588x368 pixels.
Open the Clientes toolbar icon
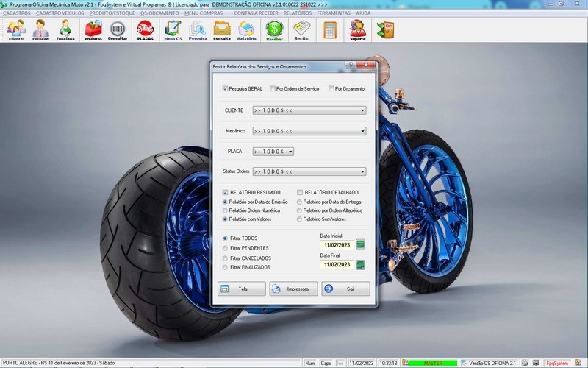coord(16,30)
